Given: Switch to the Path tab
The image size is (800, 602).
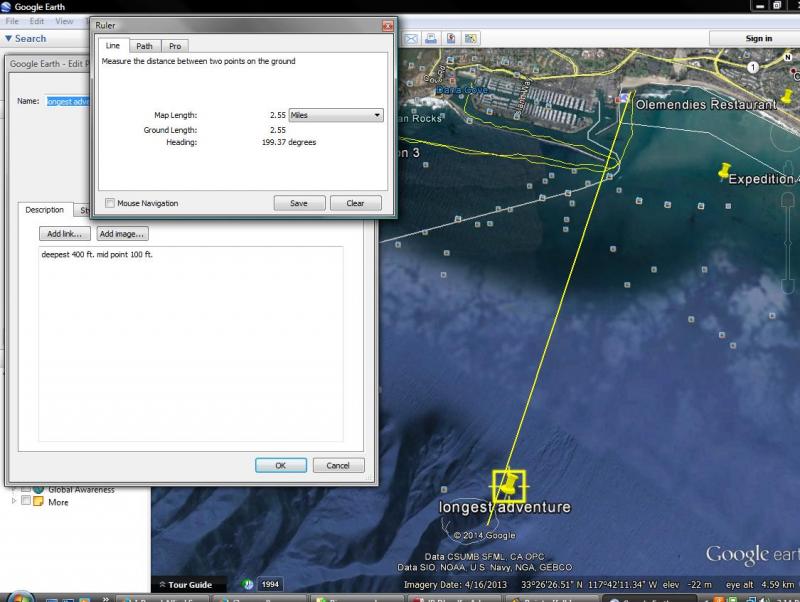Looking at the screenshot, I should click(x=144, y=46).
